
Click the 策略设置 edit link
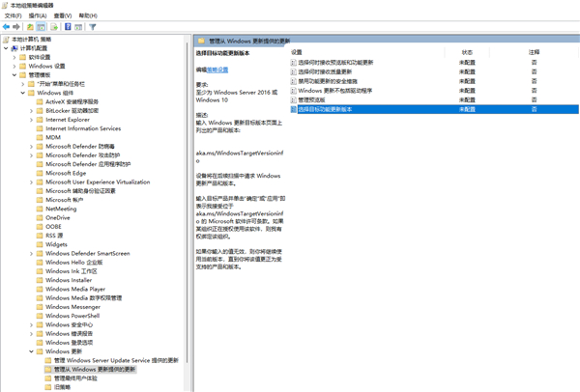point(217,70)
